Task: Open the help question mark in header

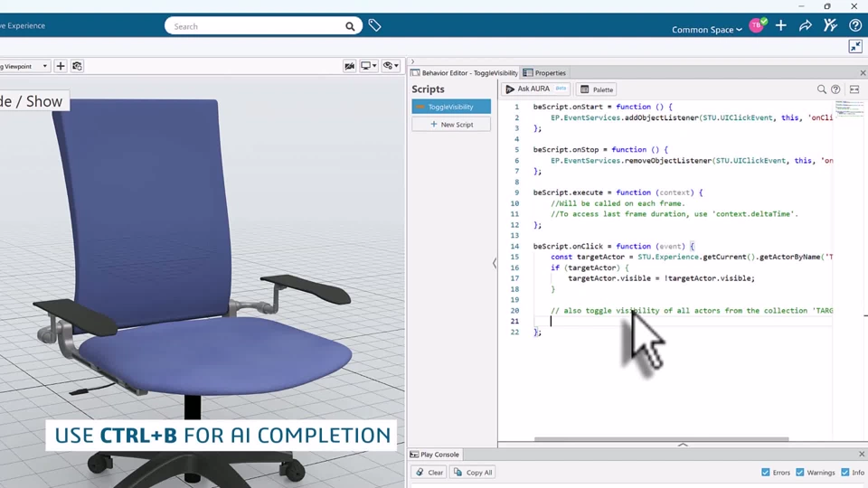Action: coord(855,25)
